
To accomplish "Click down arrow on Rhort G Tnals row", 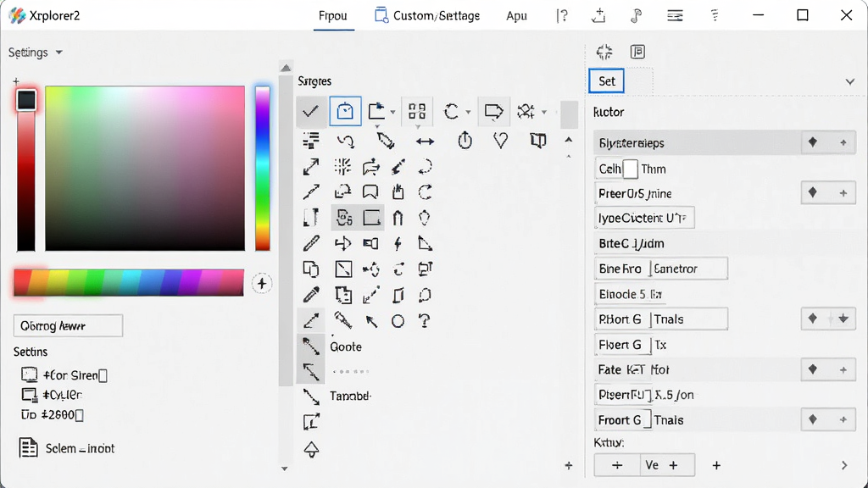I will pos(843,319).
